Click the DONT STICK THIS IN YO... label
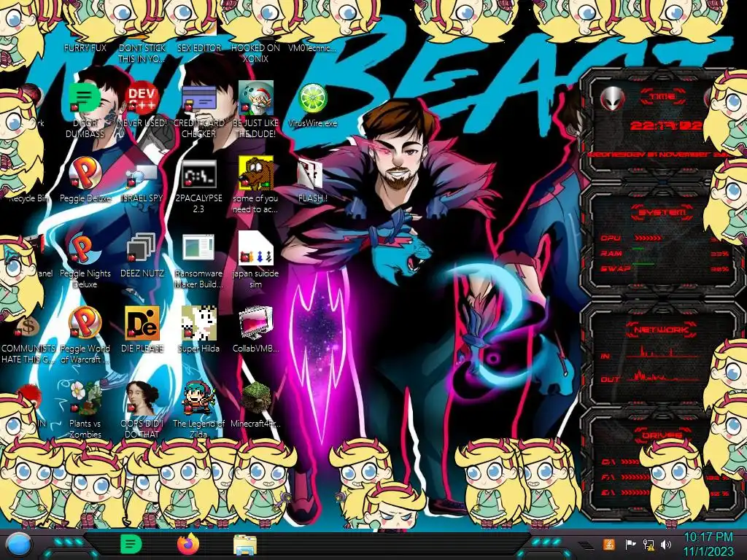The width and height of the screenshot is (747, 560). 142,53
